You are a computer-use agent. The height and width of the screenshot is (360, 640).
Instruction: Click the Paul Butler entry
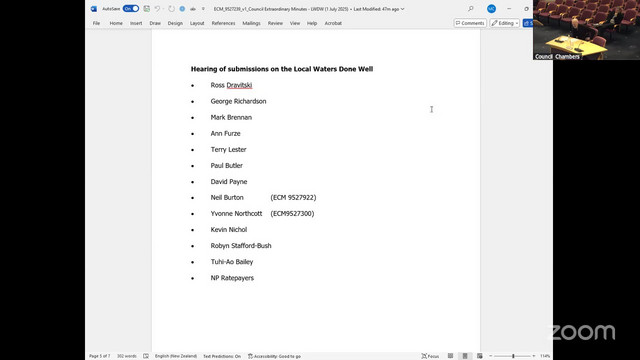click(x=227, y=165)
